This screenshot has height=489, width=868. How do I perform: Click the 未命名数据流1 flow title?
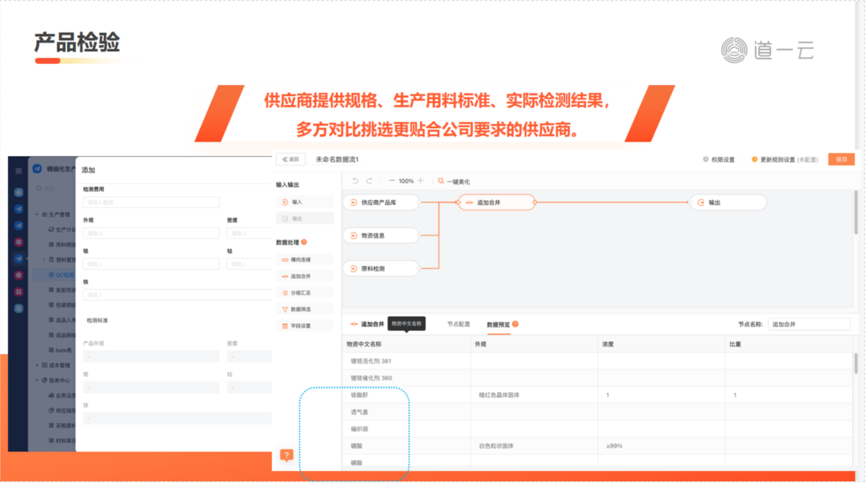click(x=337, y=159)
